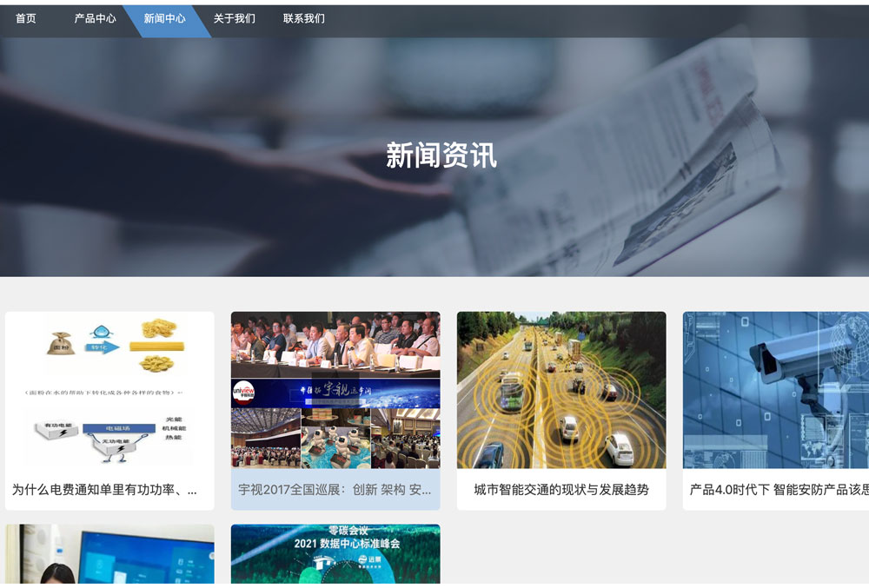Open article 宇视2017全国巡展
869x588 pixels.
coord(335,490)
